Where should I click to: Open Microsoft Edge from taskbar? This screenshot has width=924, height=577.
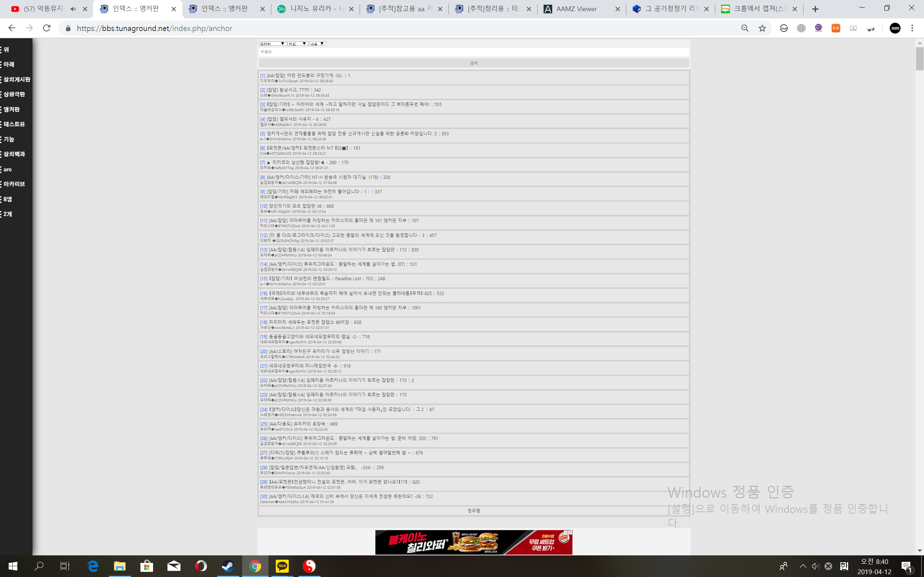coord(93,566)
